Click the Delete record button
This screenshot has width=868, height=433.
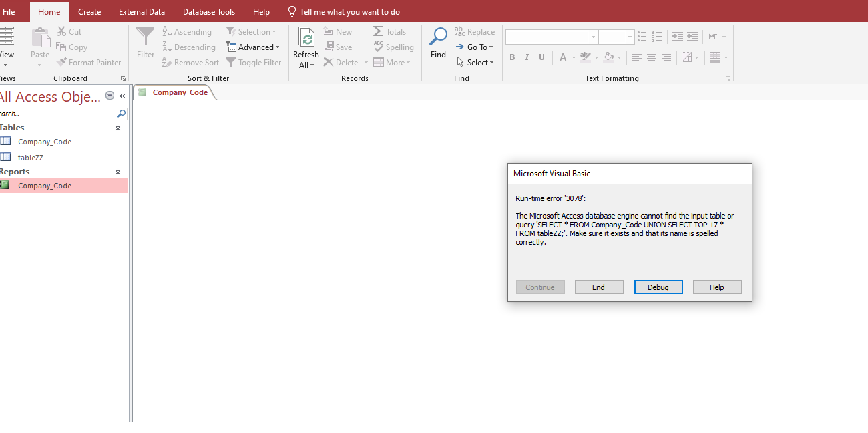pos(342,63)
